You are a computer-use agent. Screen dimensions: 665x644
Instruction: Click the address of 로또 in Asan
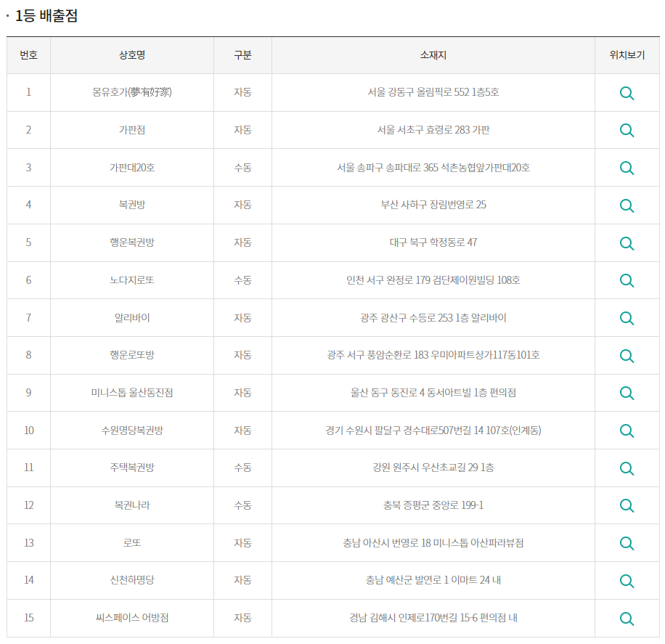(x=433, y=543)
